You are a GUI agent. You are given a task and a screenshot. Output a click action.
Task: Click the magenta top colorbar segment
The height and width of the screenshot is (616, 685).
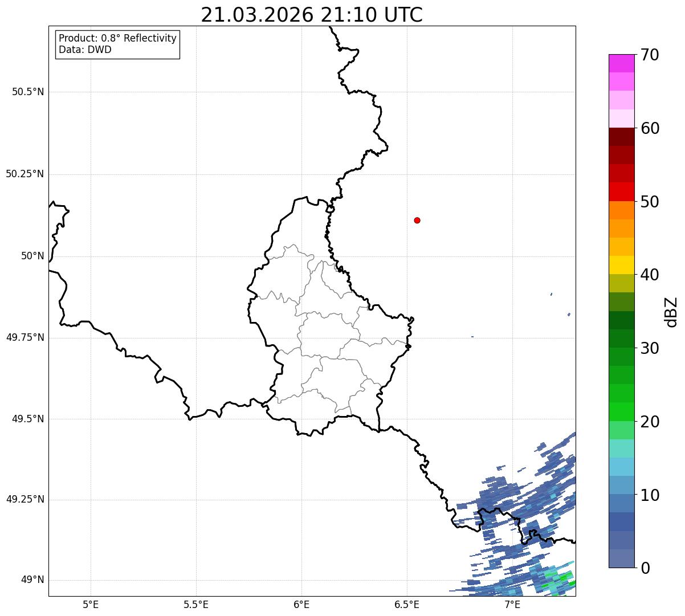click(x=621, y=63)
